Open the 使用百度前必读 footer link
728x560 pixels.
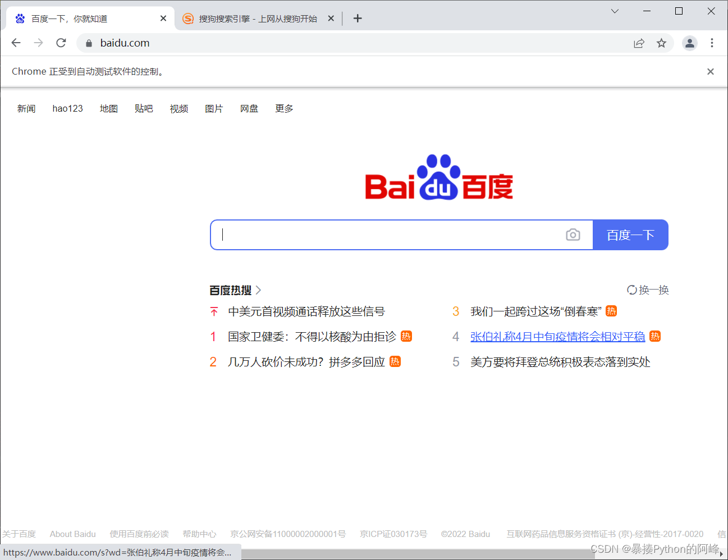pos(139,534)
